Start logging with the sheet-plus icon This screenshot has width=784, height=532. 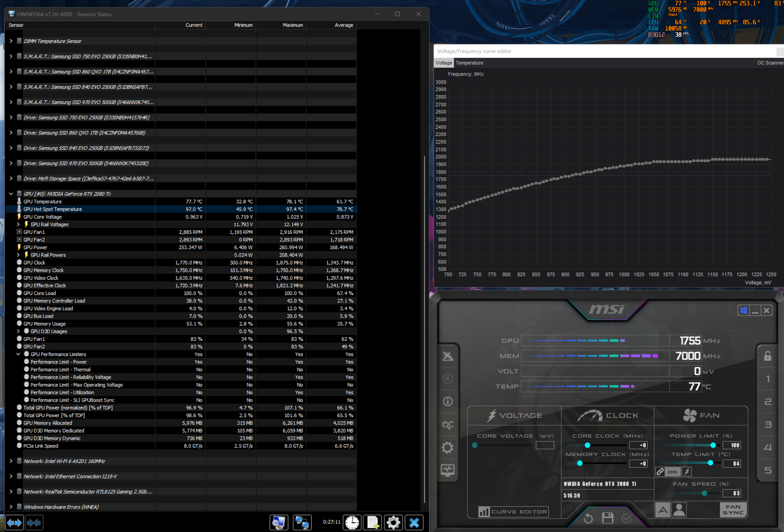point(372,522)
